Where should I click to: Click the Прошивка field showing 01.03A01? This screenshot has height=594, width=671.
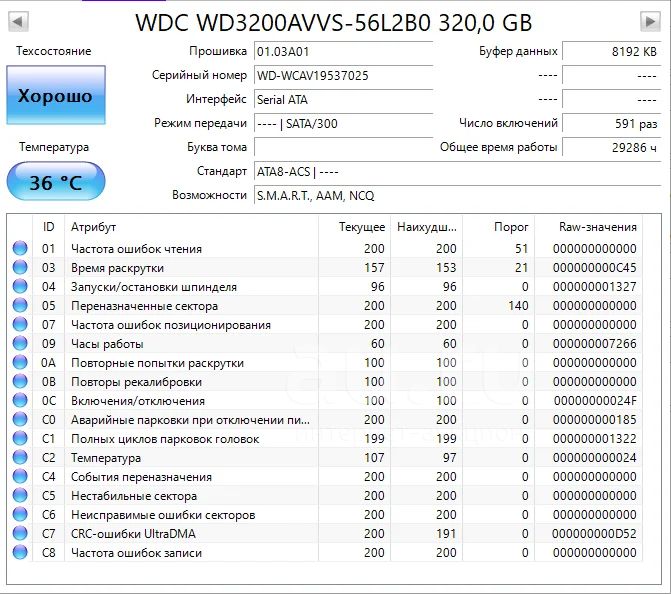344,52
